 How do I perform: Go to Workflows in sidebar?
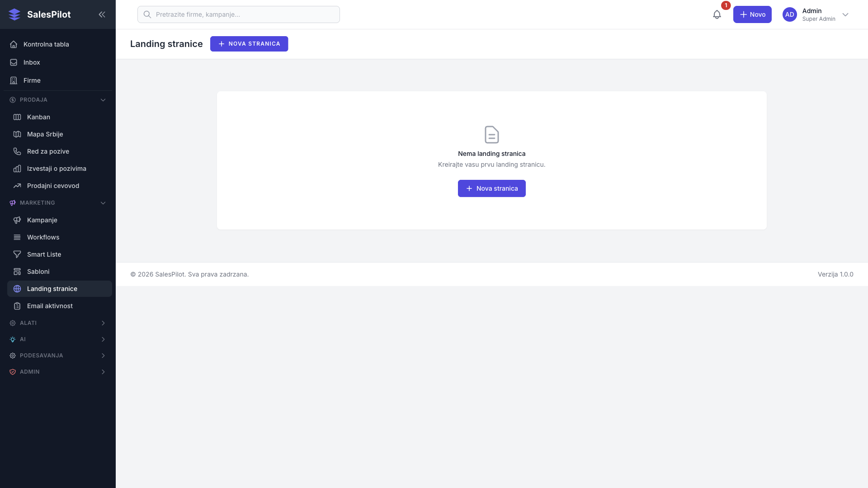point(43,237)
